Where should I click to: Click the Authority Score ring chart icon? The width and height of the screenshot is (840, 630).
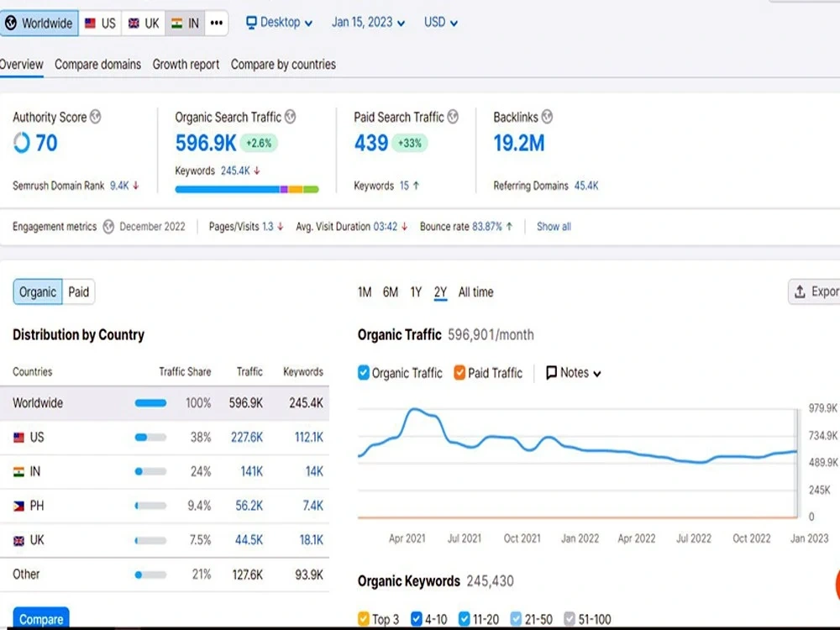click(22, 143)
